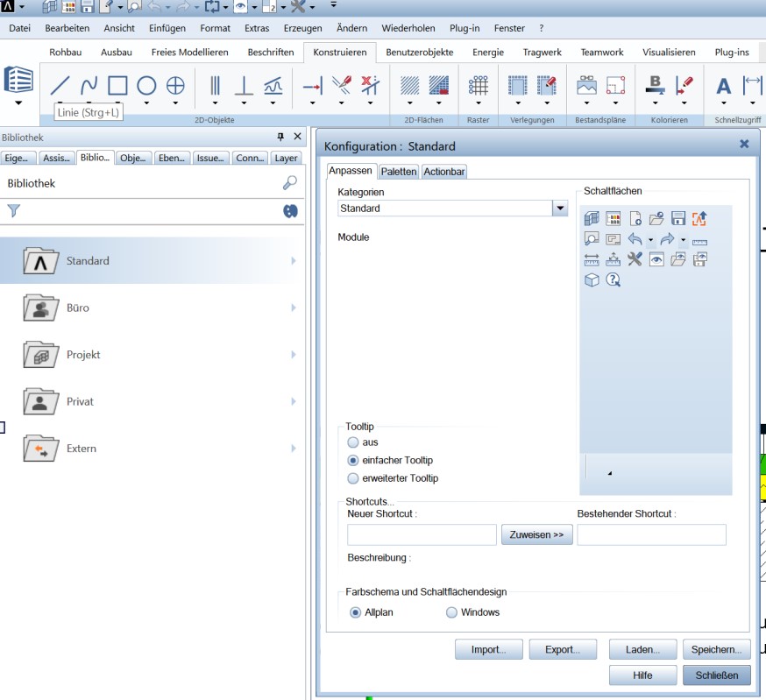
Task: Switch to the Paletten tab
Action: (399, 172)
